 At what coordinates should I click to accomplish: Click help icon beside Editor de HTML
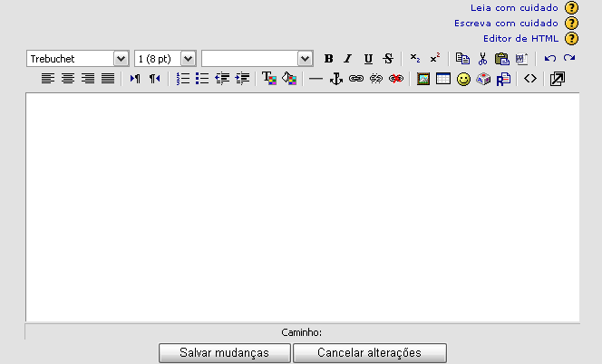[x=571, y=38]
